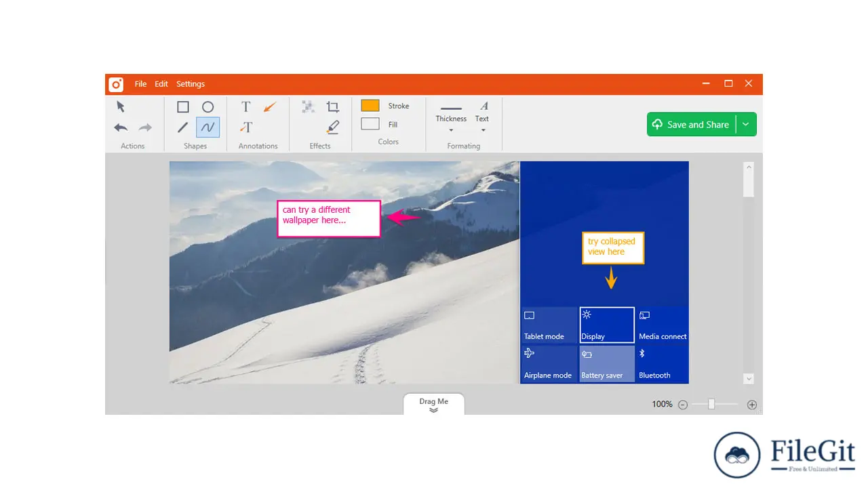The image size is (868, 488).
Task: Open the Thickness dropdown
Action: [x=451, y=118]
